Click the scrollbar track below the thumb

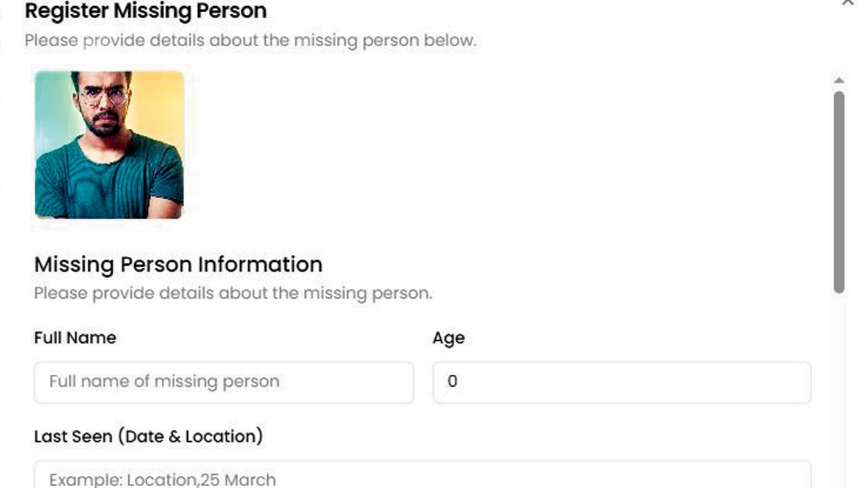(x=839, y=391)
